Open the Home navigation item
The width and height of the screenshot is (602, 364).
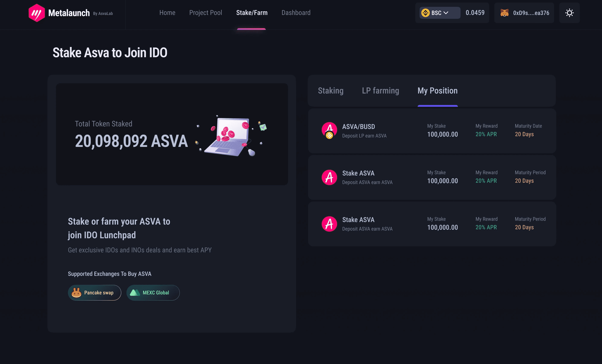click(167, 13)
